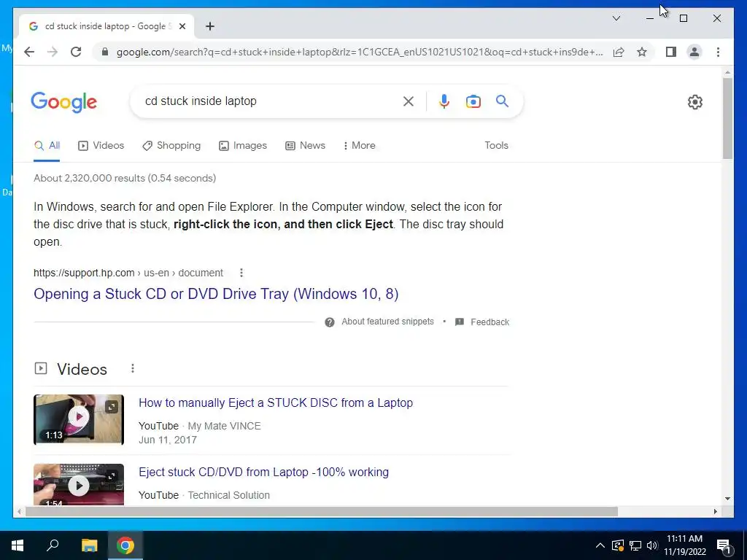Image resolution: width=747 pixels, height=560 pixels.
Task: Open Google quick settings gear
Action: 695,102
